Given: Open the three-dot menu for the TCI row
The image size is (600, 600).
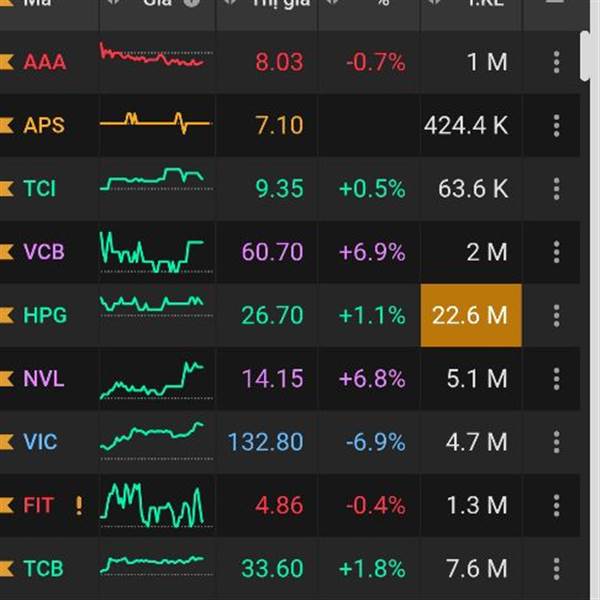Looking at the screenshot, I should [556, 189].
